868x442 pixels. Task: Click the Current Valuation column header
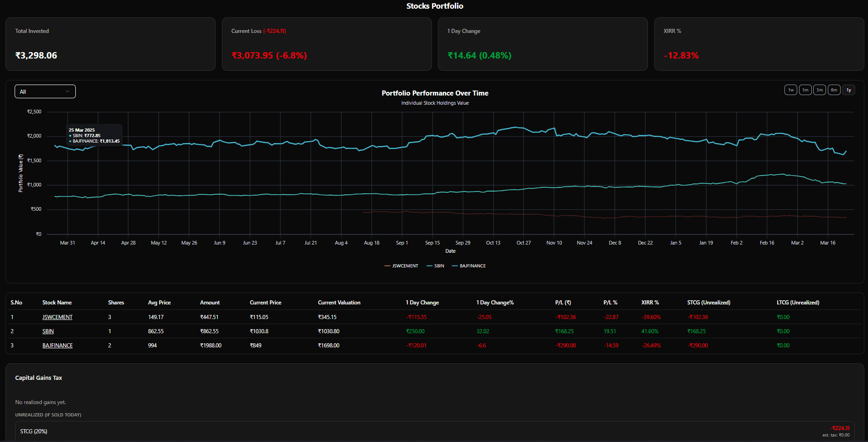click(339, 303)
